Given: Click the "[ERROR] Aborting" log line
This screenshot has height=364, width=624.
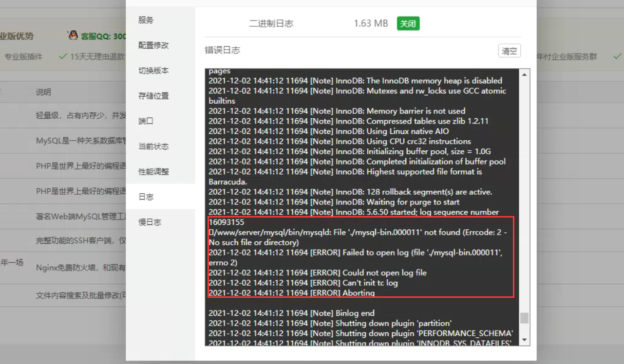Looking at the screenshot, I should pos(292,293).
